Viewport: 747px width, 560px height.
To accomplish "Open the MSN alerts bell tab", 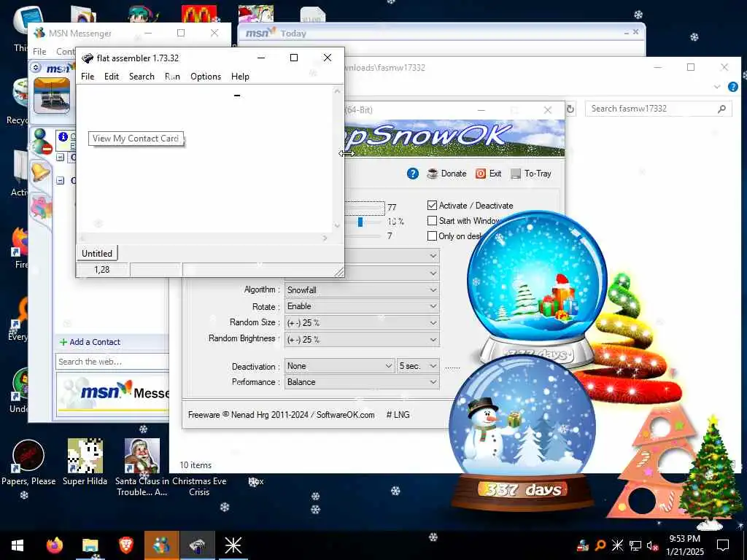I will click(x=41, y=171).
